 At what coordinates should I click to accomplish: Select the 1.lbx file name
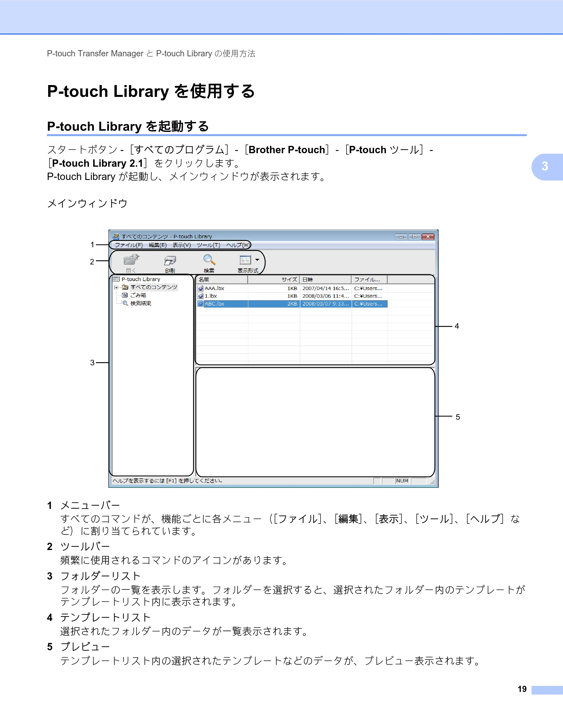(x=211, y=296)
